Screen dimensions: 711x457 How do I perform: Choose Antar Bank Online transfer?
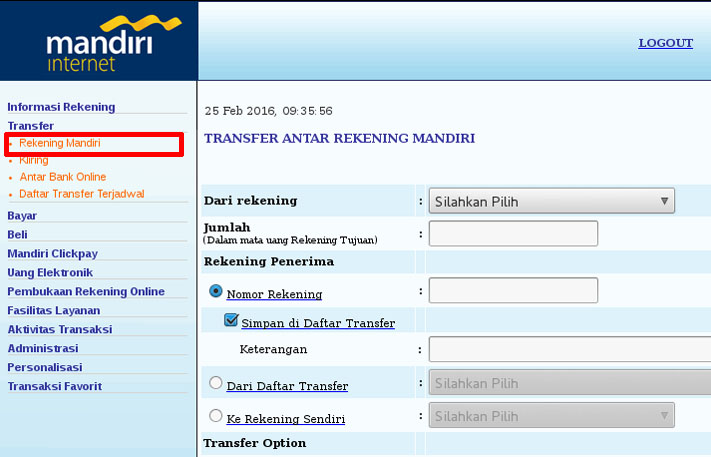click(x=63, y=177)
